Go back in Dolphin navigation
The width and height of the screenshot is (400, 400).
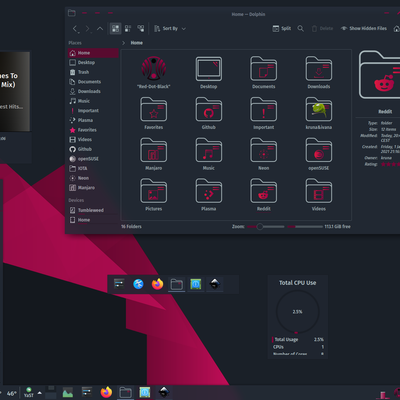76,29
